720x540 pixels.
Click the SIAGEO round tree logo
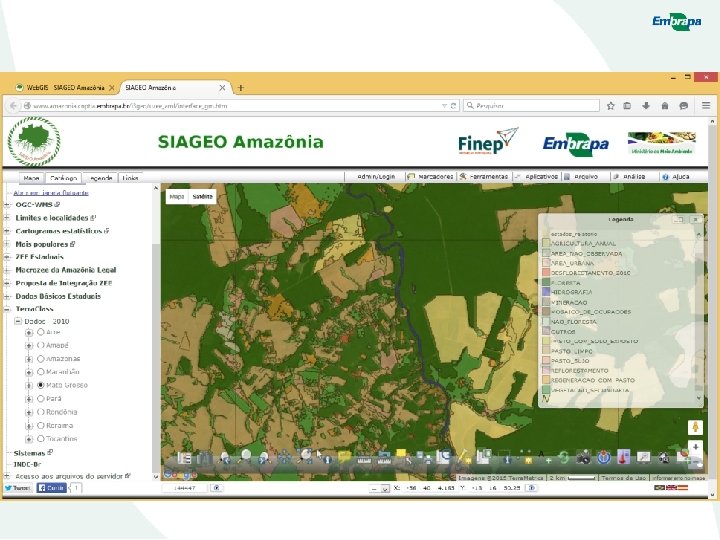tap(34, 141)
